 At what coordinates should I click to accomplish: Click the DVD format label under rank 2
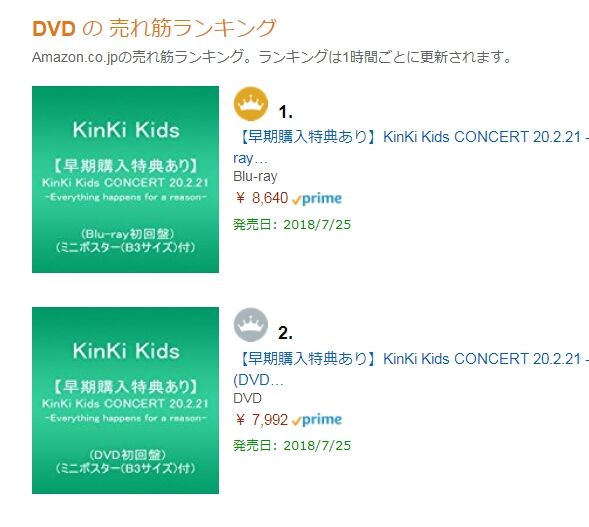click(x=247, y=398)
